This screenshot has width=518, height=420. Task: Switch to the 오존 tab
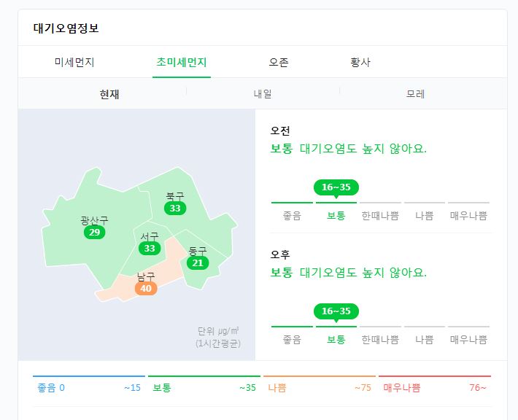(x=279, y=62)
